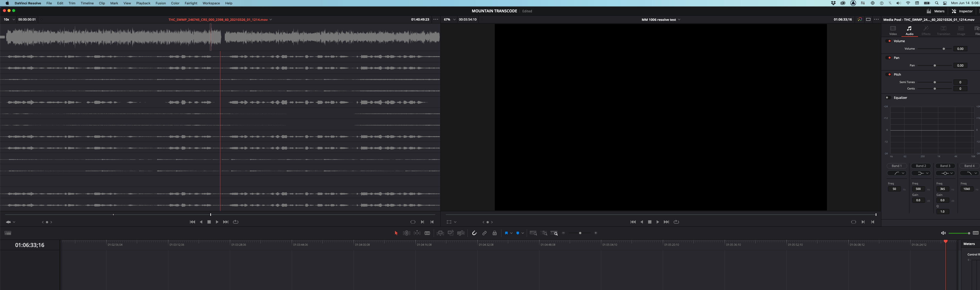Stop playback in the timeline viewer

pos(650,222)
